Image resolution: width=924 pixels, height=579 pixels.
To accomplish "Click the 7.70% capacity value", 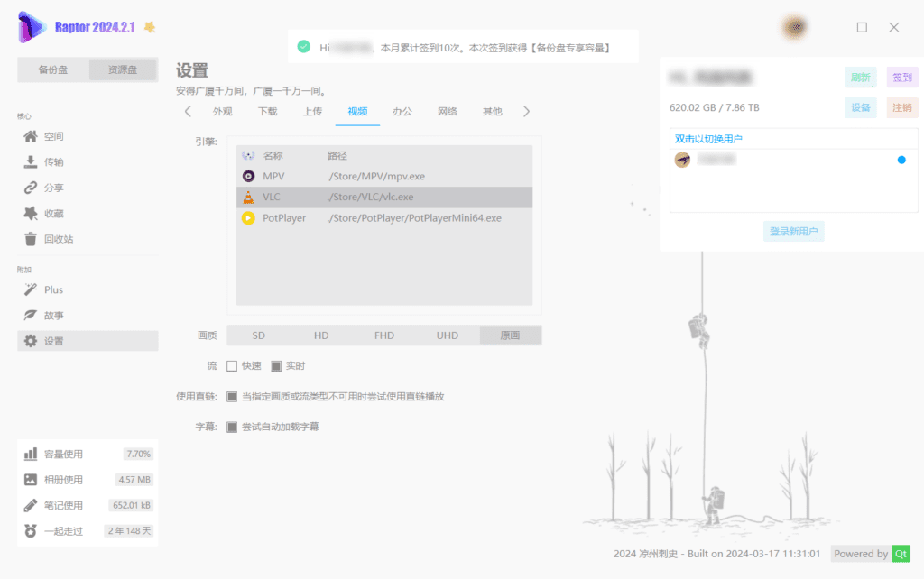I will tap(138, 455).
